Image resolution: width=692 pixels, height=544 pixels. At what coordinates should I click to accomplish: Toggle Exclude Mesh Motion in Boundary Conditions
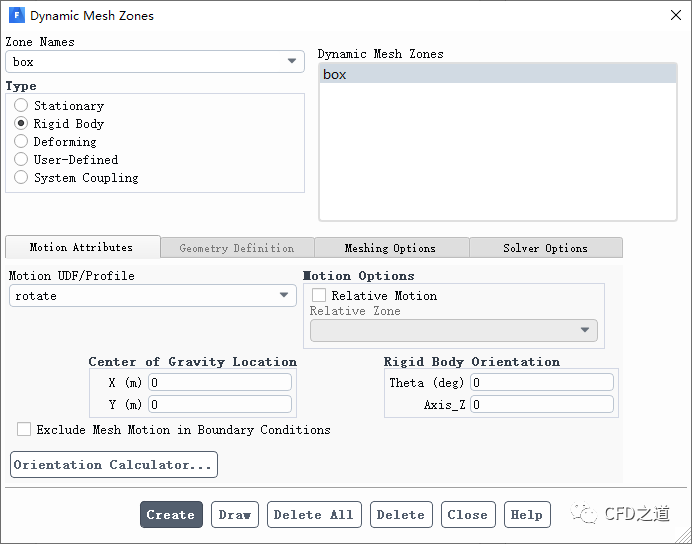[x=24, y=430]
